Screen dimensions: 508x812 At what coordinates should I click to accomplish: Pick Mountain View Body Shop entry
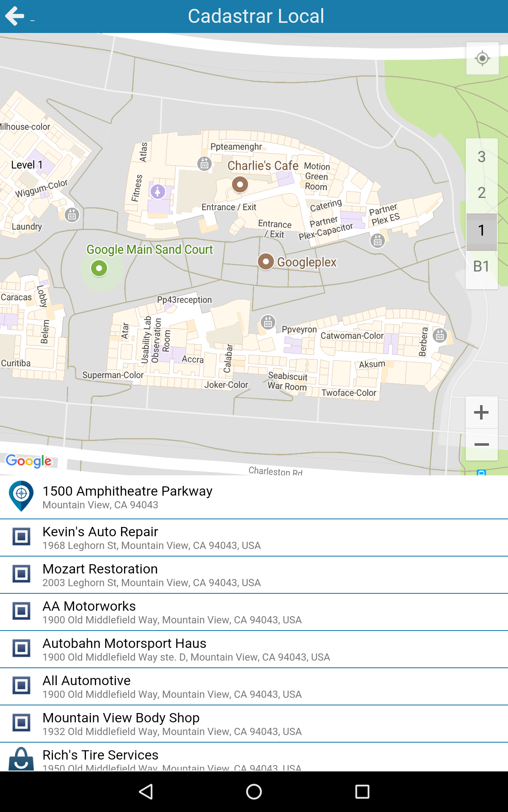[x=254, y=724]
